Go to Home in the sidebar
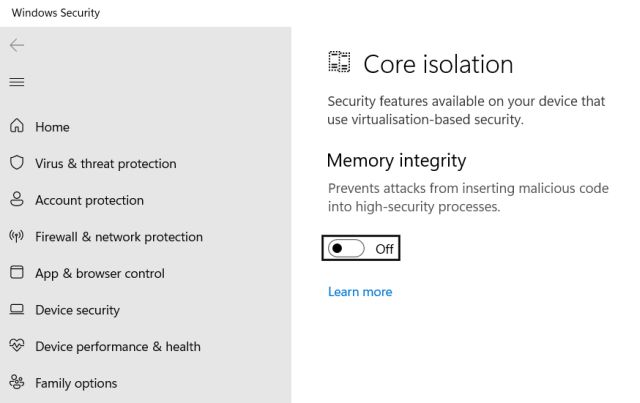Image resolution: width=640 pixels, height=403 pixels. pyautogui.click(x=52, y=127)
